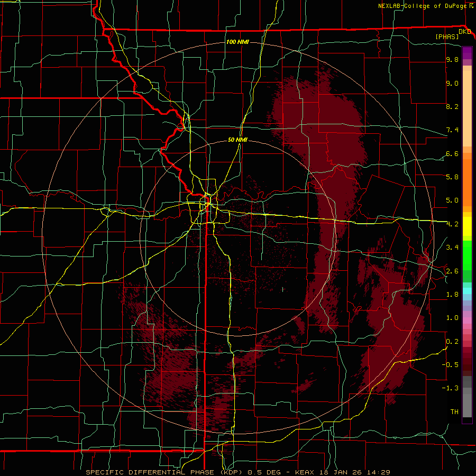Click the TH label at the legend bottom
This screenshot has height=476, width=476.
(454, 411)
